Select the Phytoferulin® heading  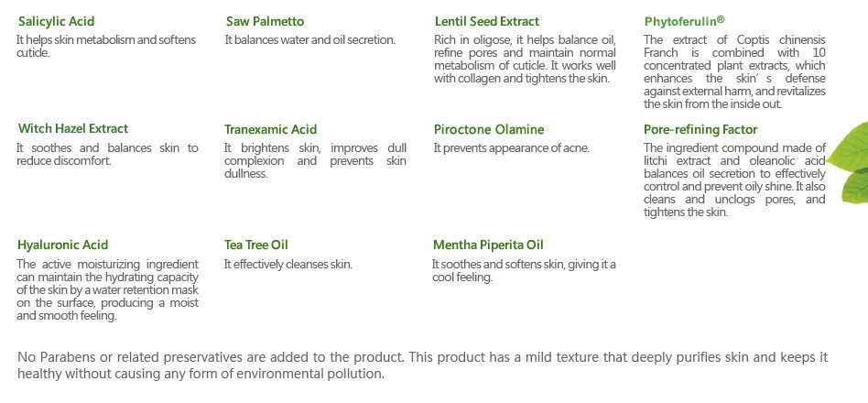(x=684, y=21)
